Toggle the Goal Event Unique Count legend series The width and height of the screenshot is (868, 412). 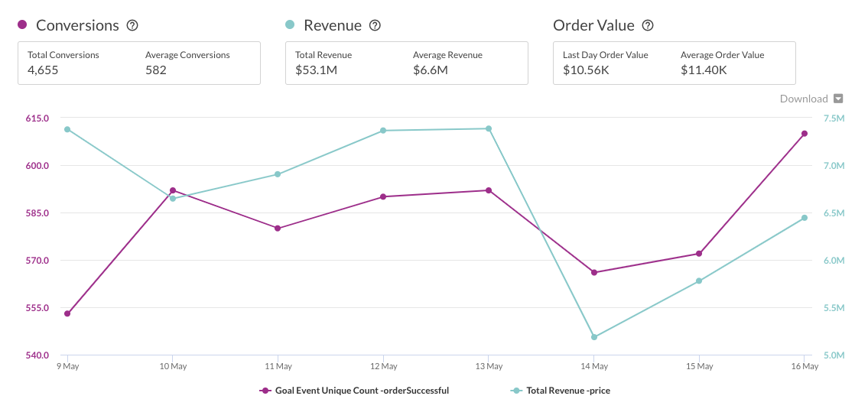(354, 391)
